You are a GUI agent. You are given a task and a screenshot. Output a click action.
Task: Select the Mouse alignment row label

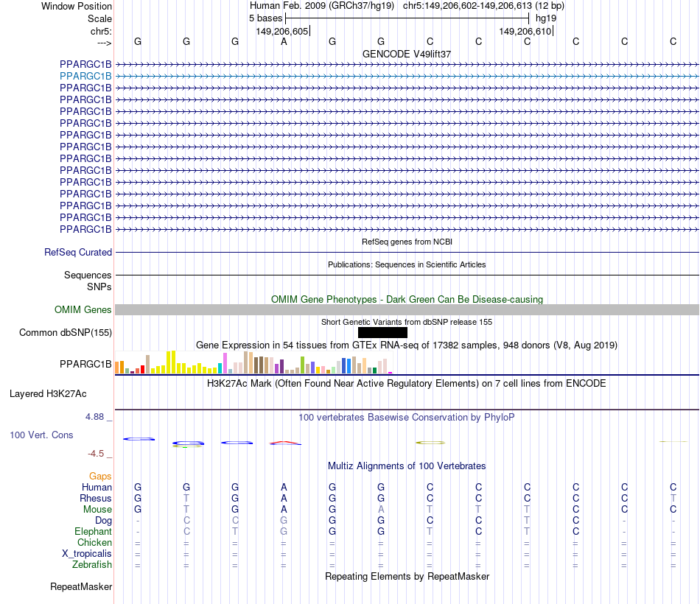click(98, 510)
